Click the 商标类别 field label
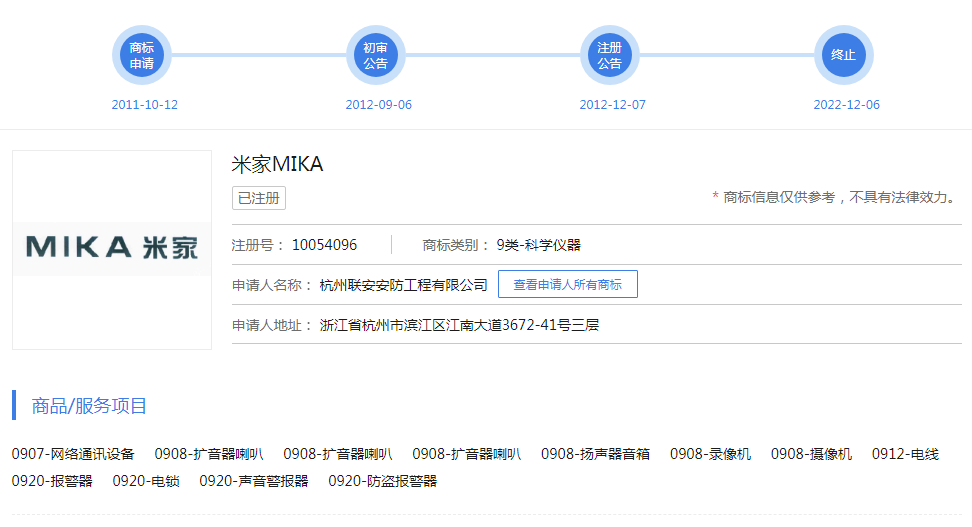Screen dimensions: 972x527 (456, 245)
